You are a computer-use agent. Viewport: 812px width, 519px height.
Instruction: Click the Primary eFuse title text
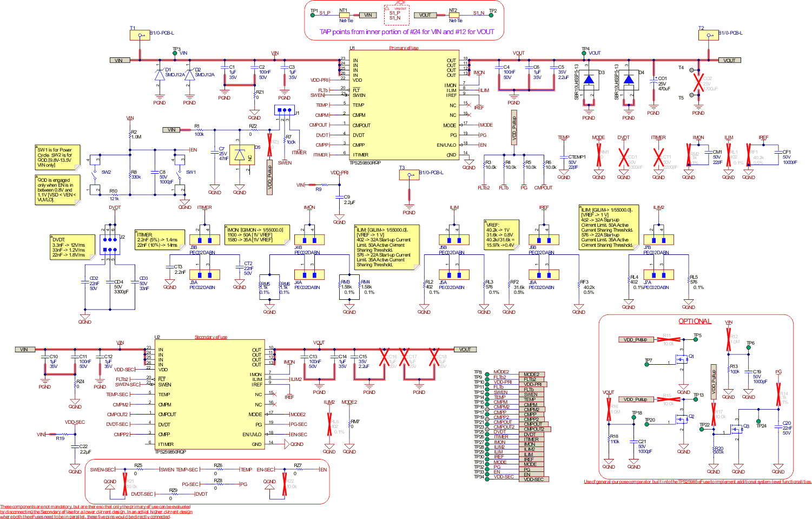(x=404, y=48)
